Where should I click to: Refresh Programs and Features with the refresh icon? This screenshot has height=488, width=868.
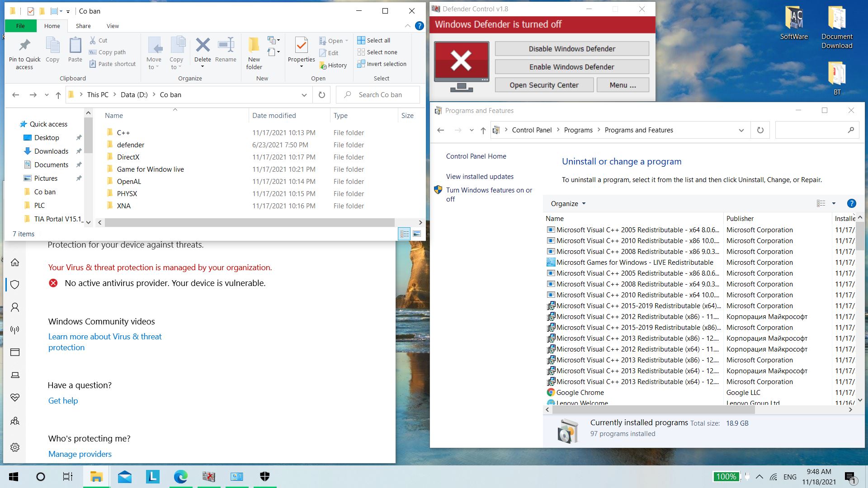[x=760, y=130]
